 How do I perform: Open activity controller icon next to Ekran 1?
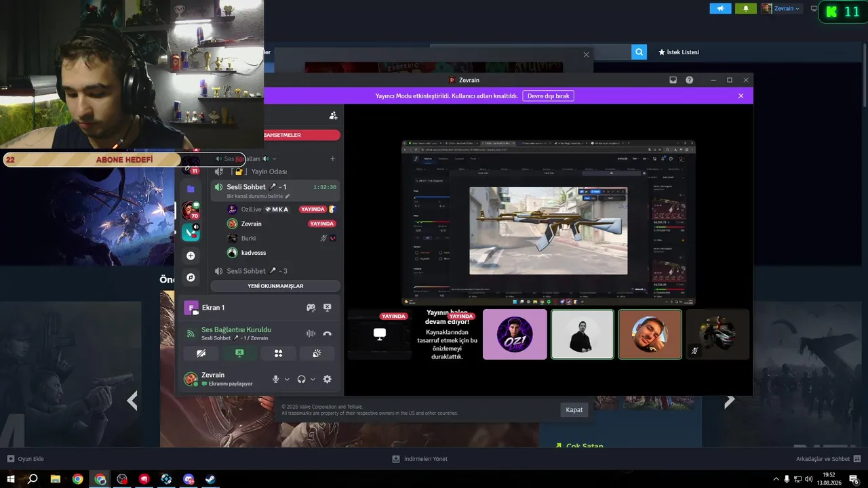coord(311,308)
